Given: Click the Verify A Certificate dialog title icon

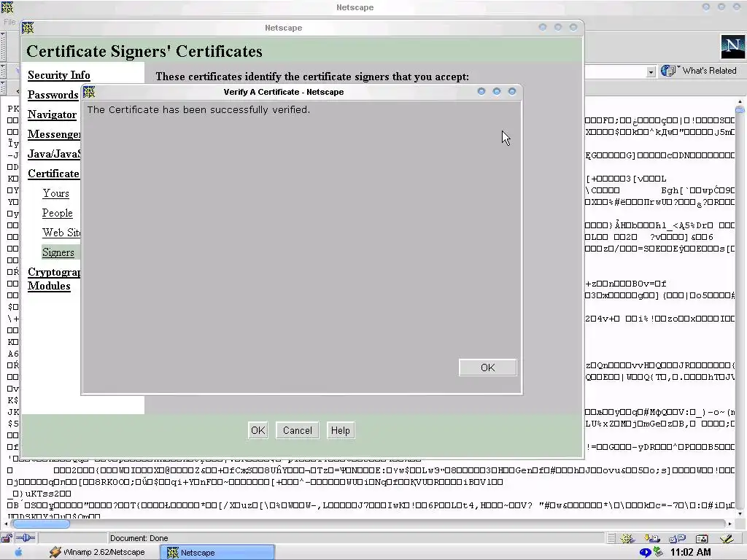Looking at the screenshot, I should (89, 92).
